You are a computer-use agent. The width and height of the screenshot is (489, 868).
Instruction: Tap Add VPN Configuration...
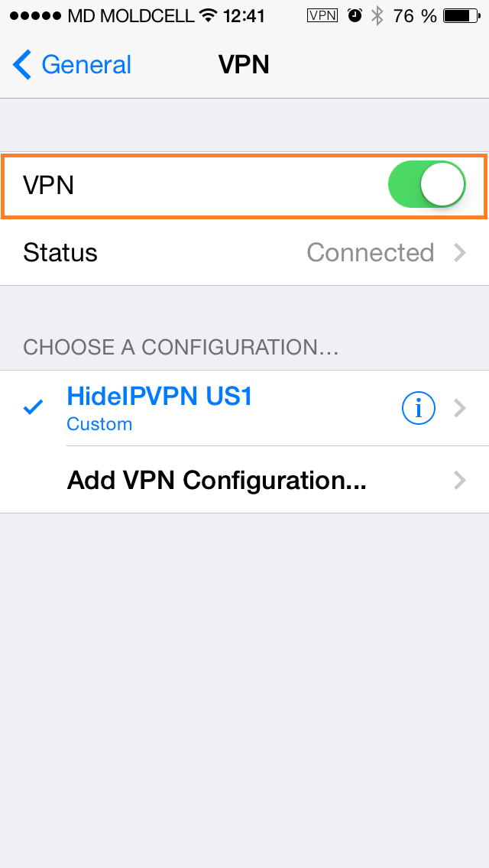(x=244, y=480)
